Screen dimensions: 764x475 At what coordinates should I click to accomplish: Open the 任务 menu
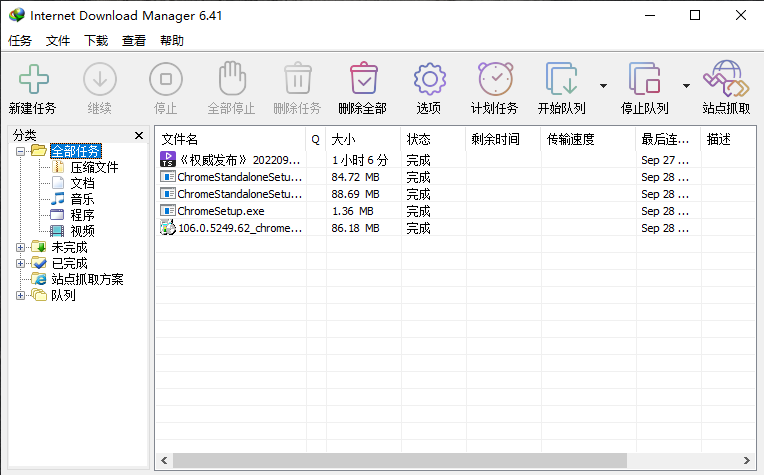[20, 40]
